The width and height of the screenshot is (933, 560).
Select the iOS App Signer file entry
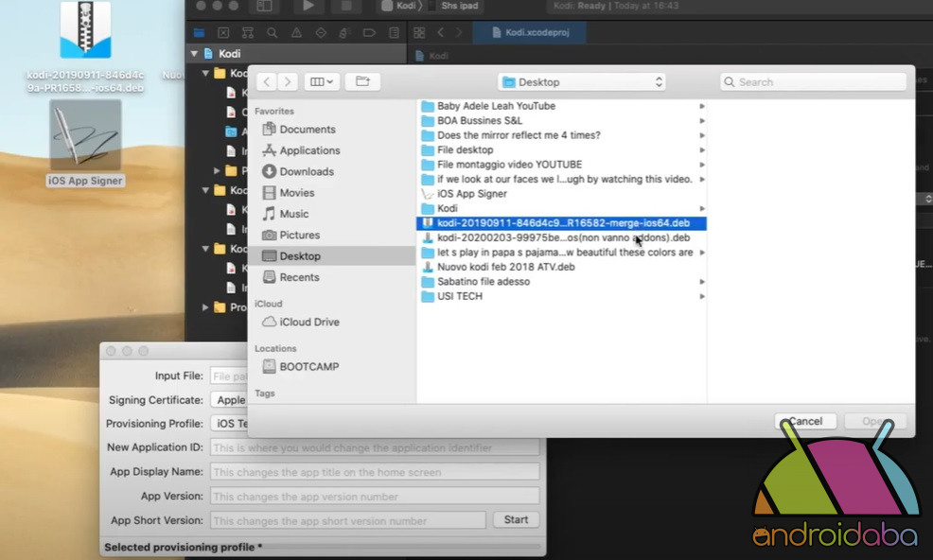561,193
